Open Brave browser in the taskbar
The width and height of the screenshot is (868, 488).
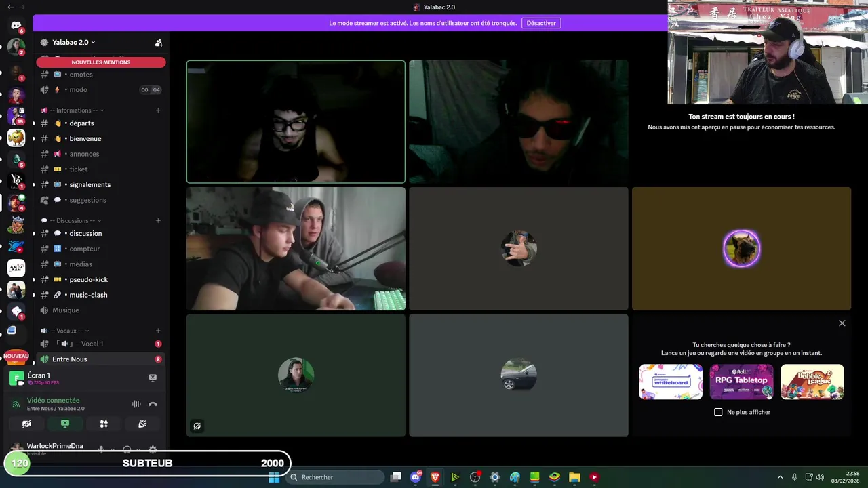[x=435, y=477]
